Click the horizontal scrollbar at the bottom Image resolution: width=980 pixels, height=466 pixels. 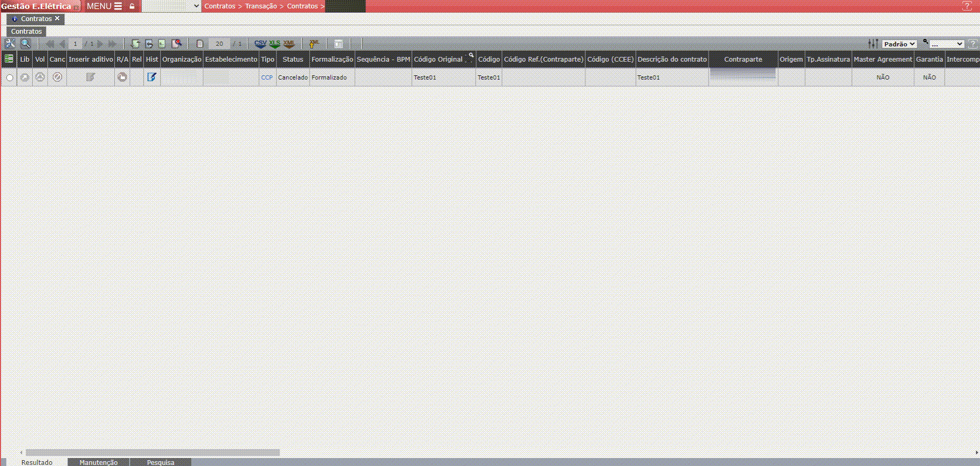pos(153,452)
